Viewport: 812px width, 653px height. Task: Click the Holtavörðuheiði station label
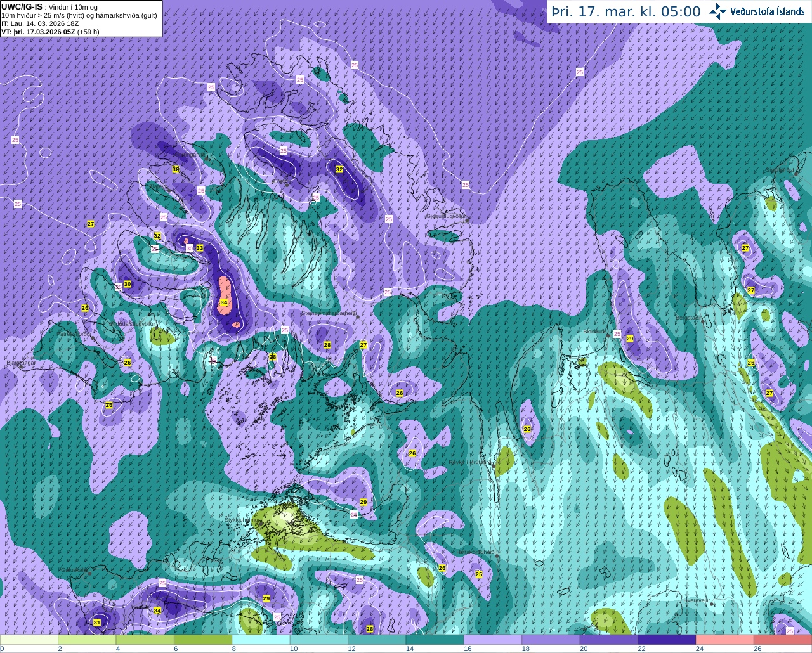pos(475,552)
